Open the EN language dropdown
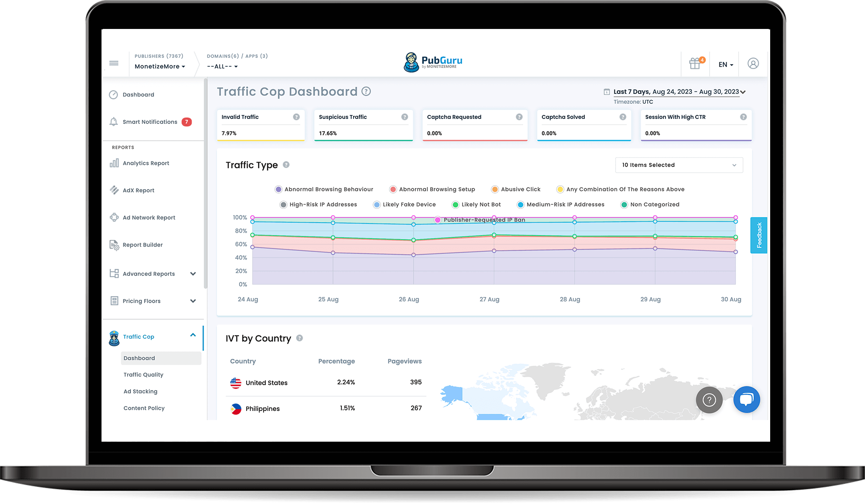 (x=726, y=65)
